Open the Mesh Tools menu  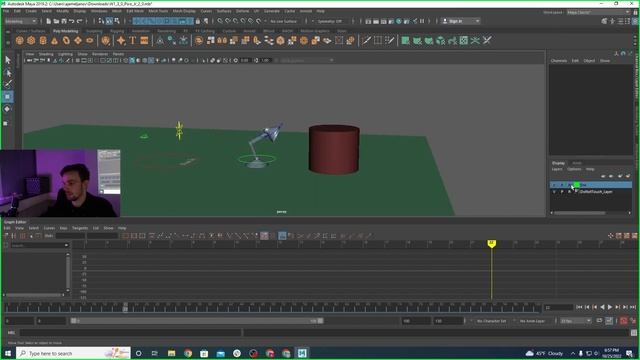point(158,11)
